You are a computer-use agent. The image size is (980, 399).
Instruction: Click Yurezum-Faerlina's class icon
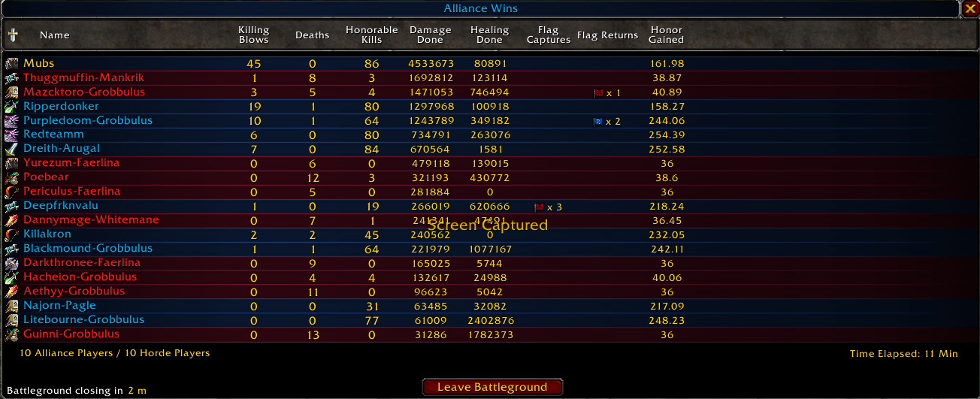[x=11, y=164]
